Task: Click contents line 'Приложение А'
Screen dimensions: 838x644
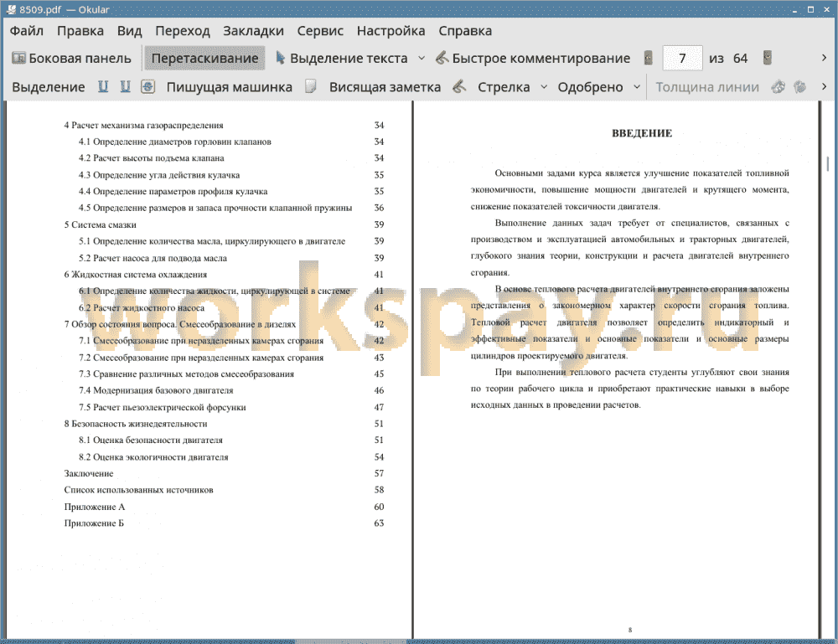Action: click(x=95, y=507)
